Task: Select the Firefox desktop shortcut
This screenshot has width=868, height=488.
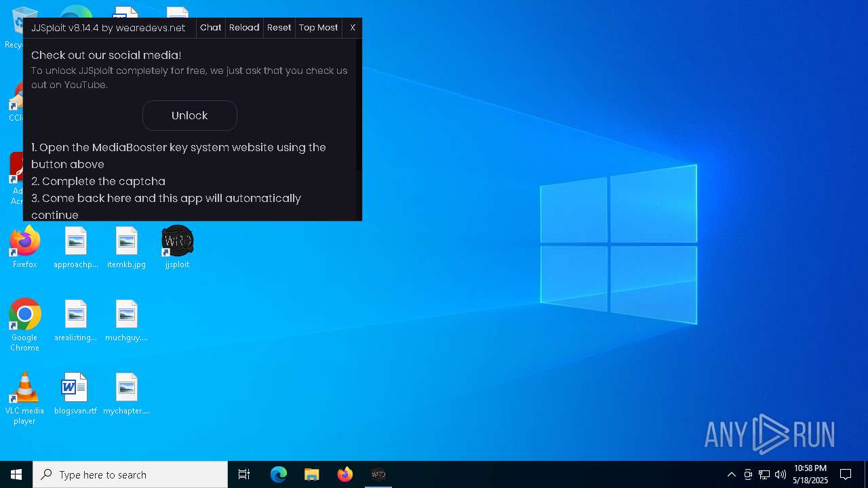Action: (24, 247)
